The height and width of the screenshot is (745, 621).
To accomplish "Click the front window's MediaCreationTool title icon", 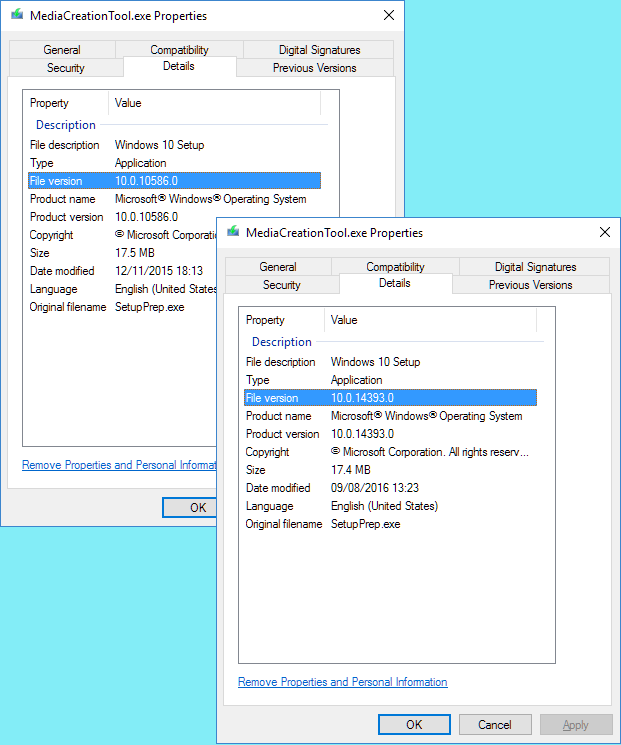I will point(233,232).
